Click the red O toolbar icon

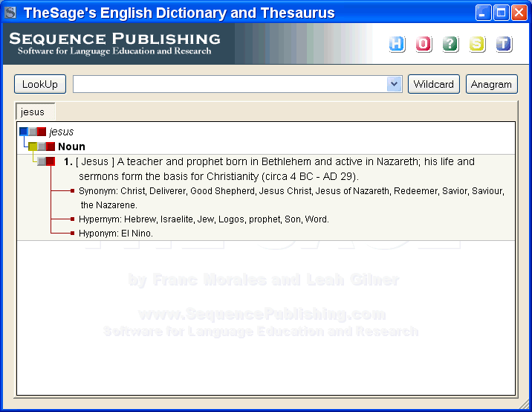(424, 44)
